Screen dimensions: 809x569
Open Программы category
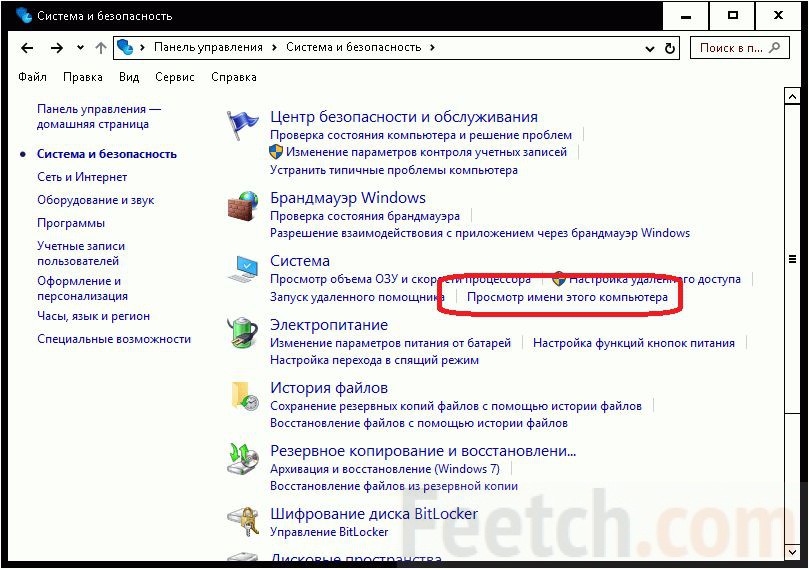[x=71, y=223]
